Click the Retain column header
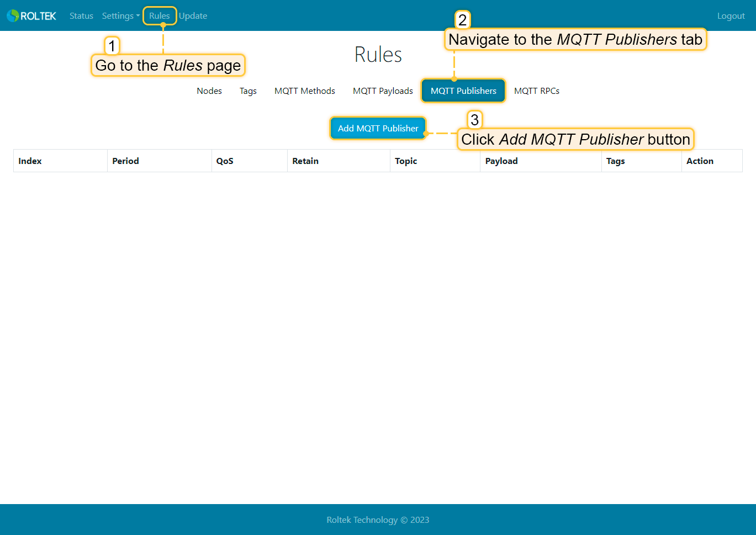 [x=305, y=161]
